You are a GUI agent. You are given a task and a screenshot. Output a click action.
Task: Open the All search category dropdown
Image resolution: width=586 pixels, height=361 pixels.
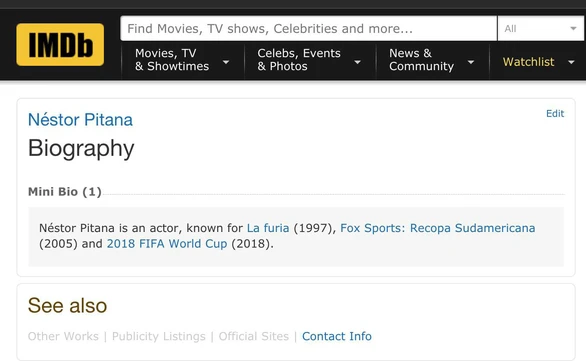coord(542,28)
